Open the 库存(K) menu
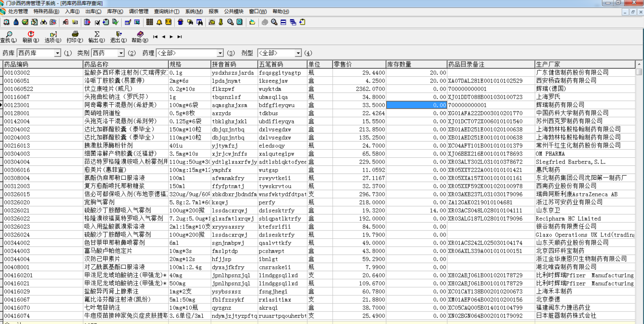Screen dimensions: 644x324 point(115,11)
